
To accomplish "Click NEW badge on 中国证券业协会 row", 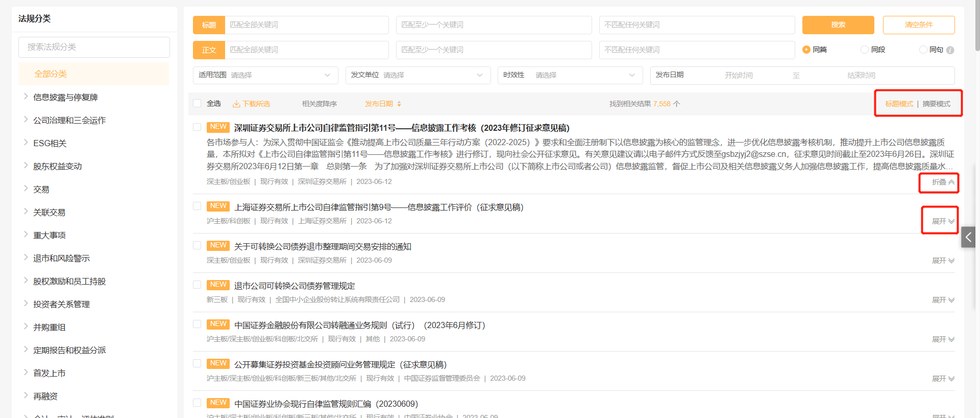I will 218,403.
